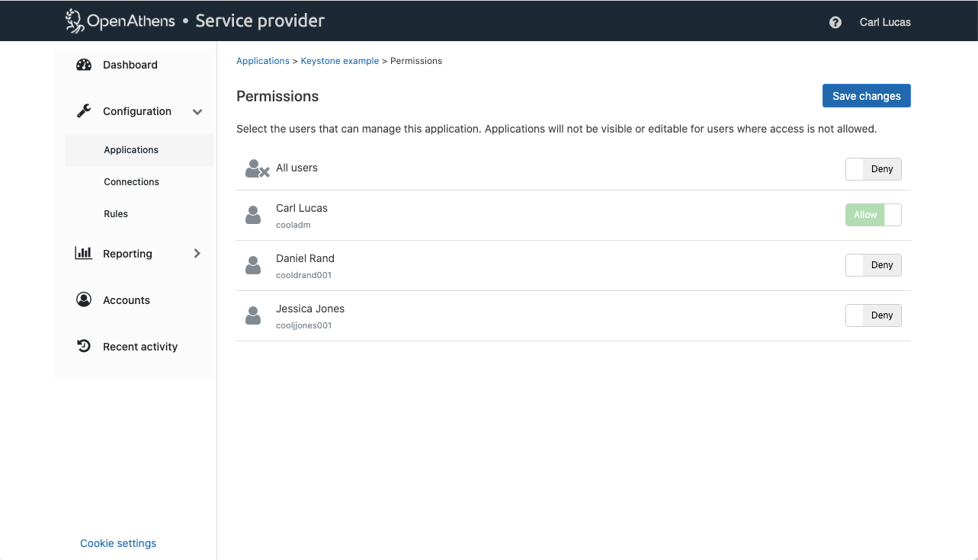Image resolution: width=978 pixels, height=560 pixels.
Task: Click the Save changes button
Action: pyautogui.click(x=866, y=96)
